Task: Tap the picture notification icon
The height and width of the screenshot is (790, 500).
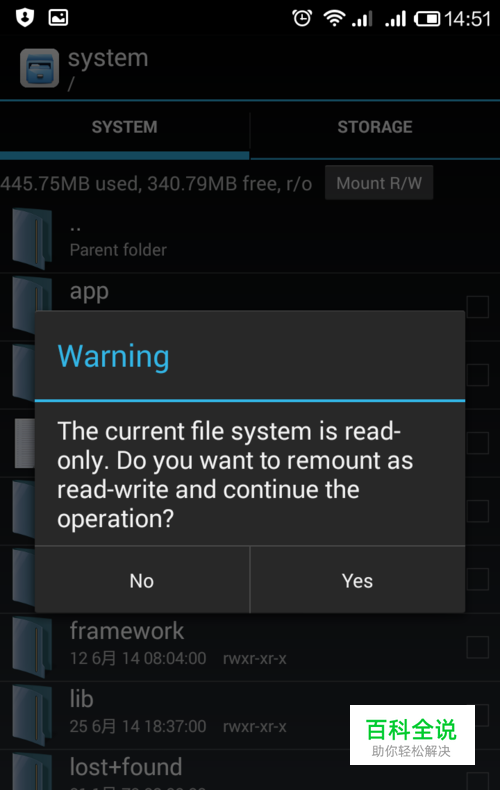Action: pos(58,18)
